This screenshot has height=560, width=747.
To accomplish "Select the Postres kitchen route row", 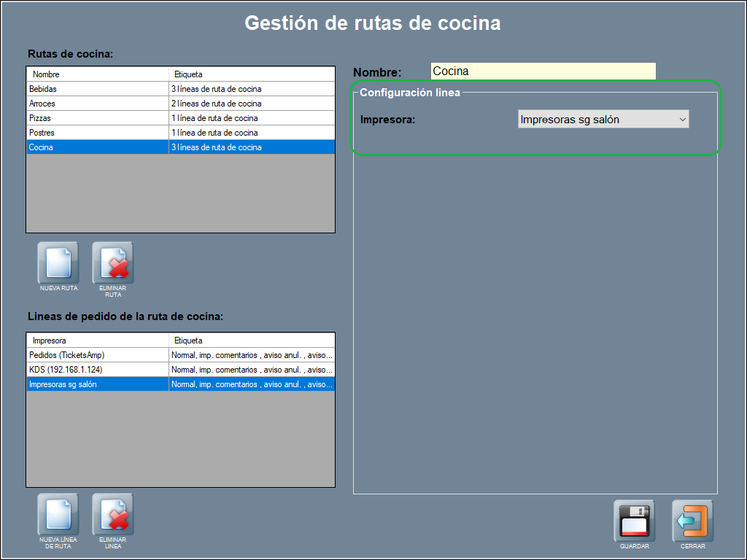I will [98, 133].
